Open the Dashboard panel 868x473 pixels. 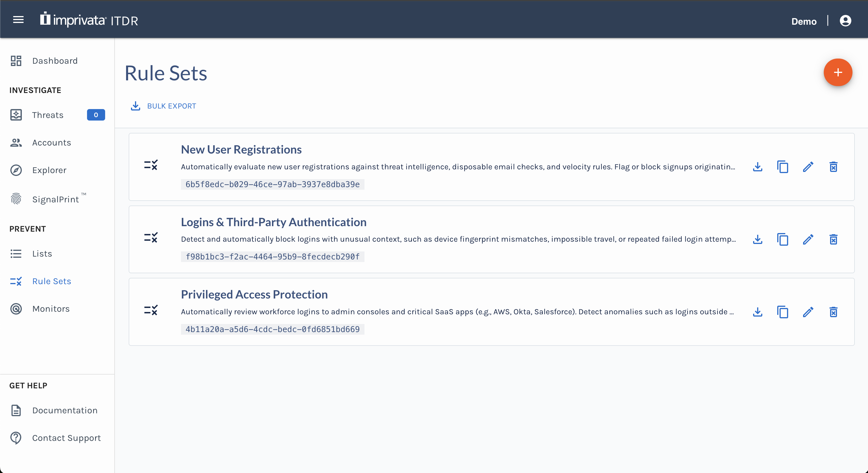55,61
